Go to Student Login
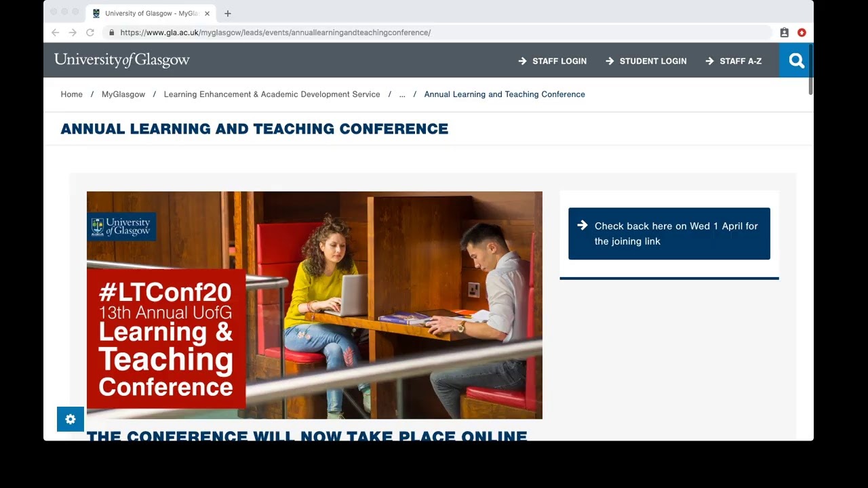Image resolution: width=868 pixels, height=488 pixels. (x=653, y=61)
